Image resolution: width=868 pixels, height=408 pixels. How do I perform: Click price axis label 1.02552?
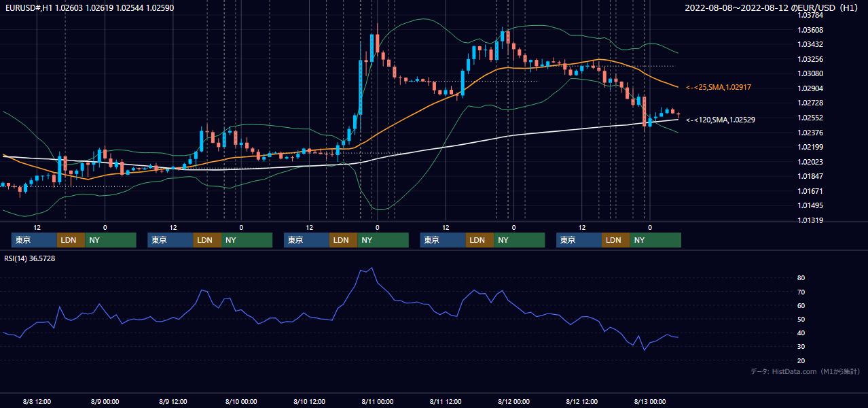[811, 118]
